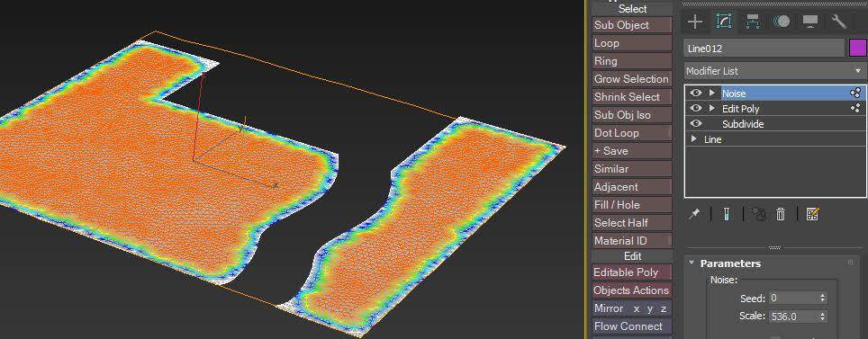The width and height of the screenshot is (868, 339).
Task: Click Make Unique icon
Action: pos(758,214)
